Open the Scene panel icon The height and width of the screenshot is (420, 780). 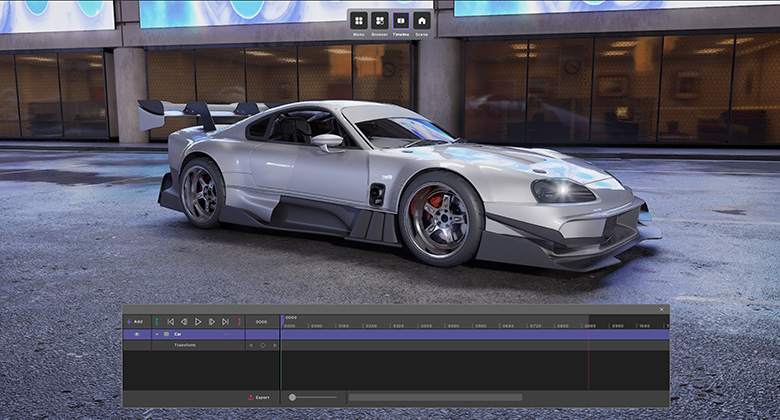(x=422, y=20)
